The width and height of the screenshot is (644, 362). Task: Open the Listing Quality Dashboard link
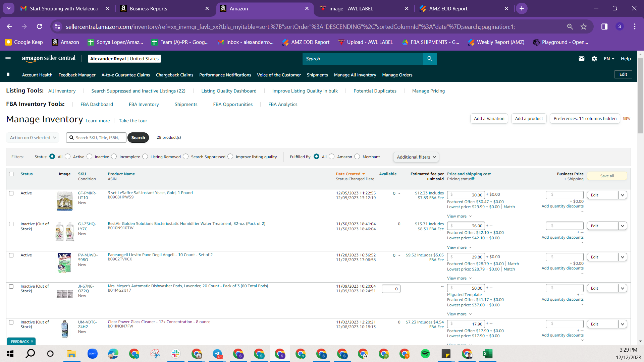(229, 91)
